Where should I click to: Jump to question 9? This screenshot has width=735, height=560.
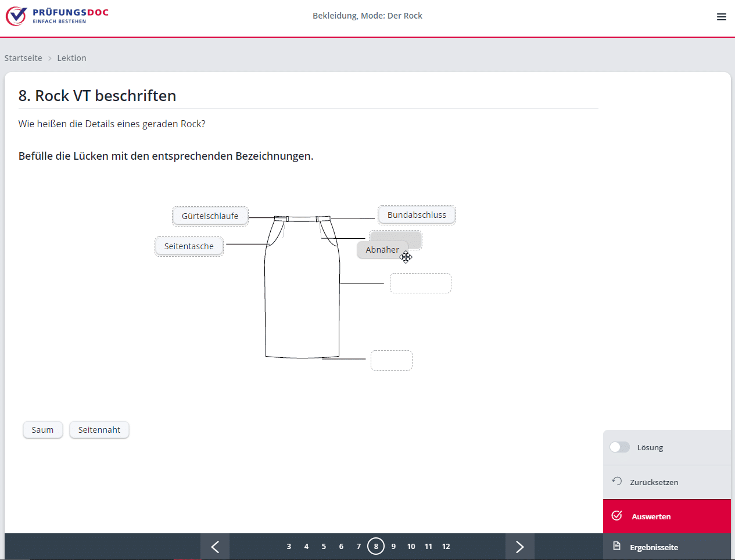coord(393,547)
